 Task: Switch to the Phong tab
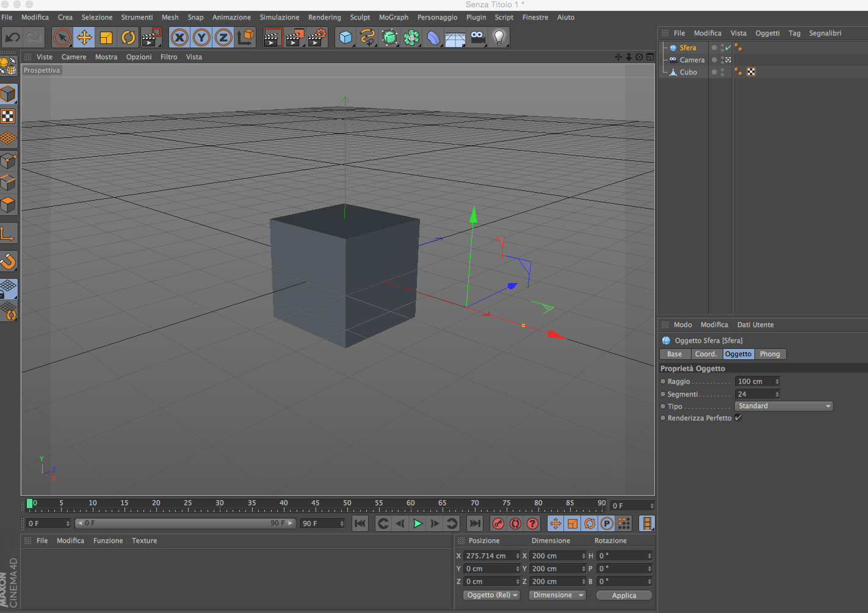pyautogui.click(x=770, y=354)
